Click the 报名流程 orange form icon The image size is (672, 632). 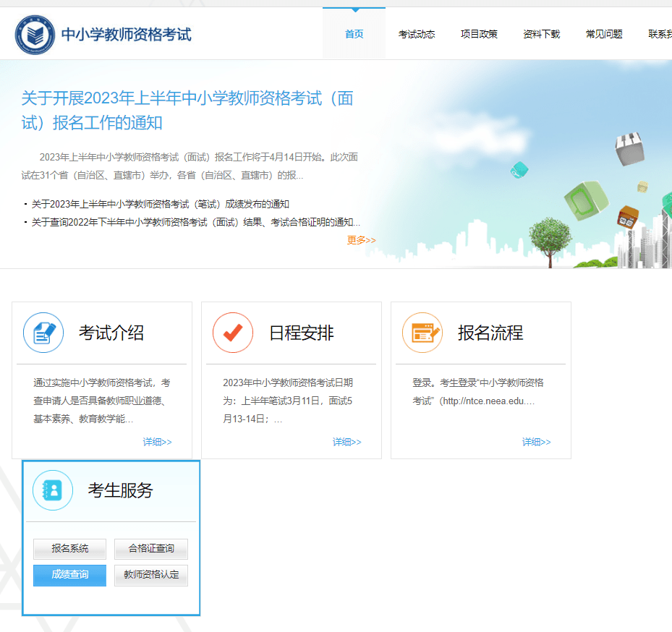tap(422, 333)
